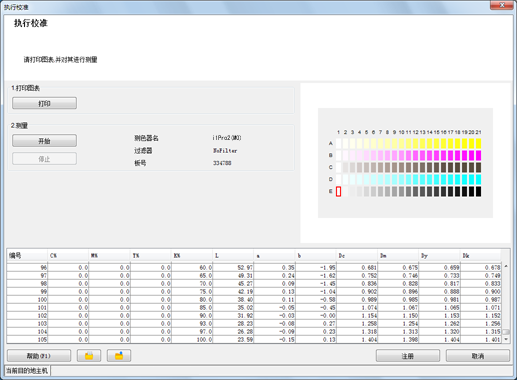The image size is (517, 380).
Task: Click the K% value 60.0
Action: (x=205, y=267)
